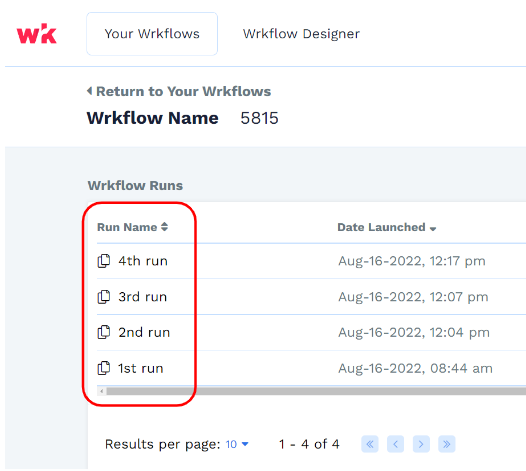Go to previous page of results
The image size is (526, 471).
tap(396, 444)
